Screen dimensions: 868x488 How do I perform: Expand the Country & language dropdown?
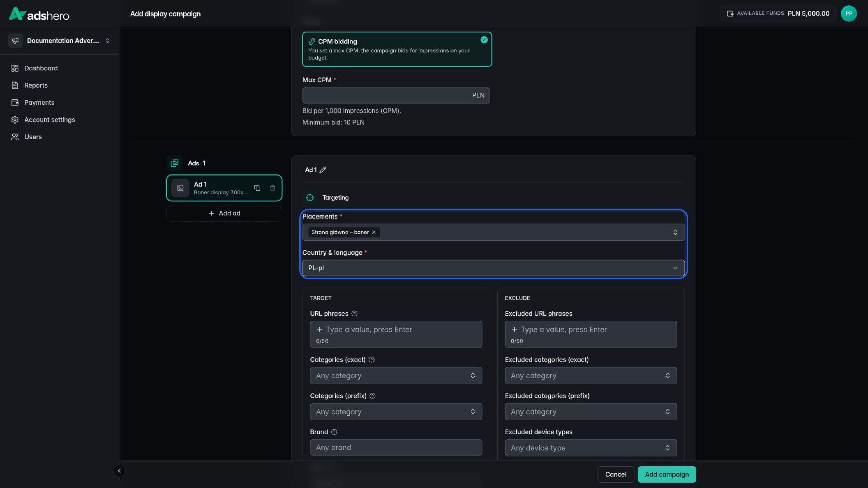[x=493, y=268]
